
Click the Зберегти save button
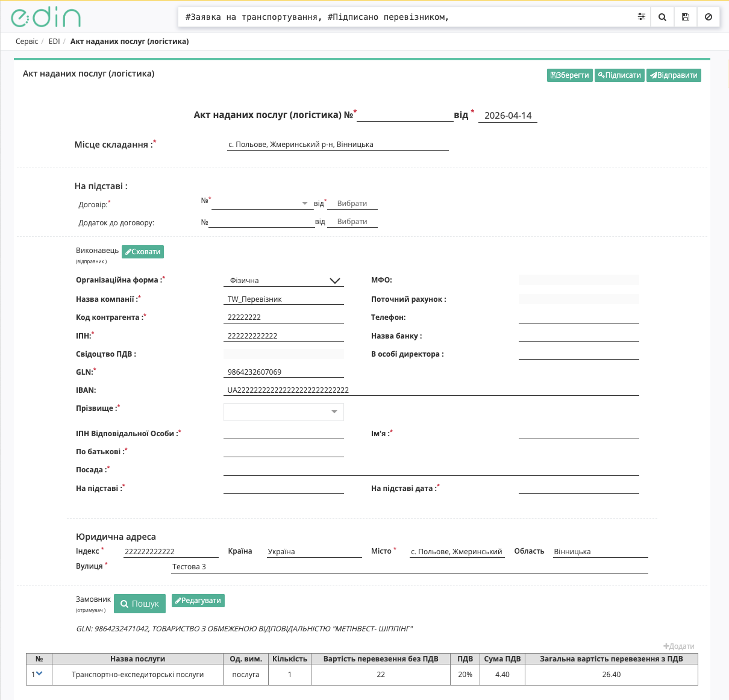coord(569,75)
